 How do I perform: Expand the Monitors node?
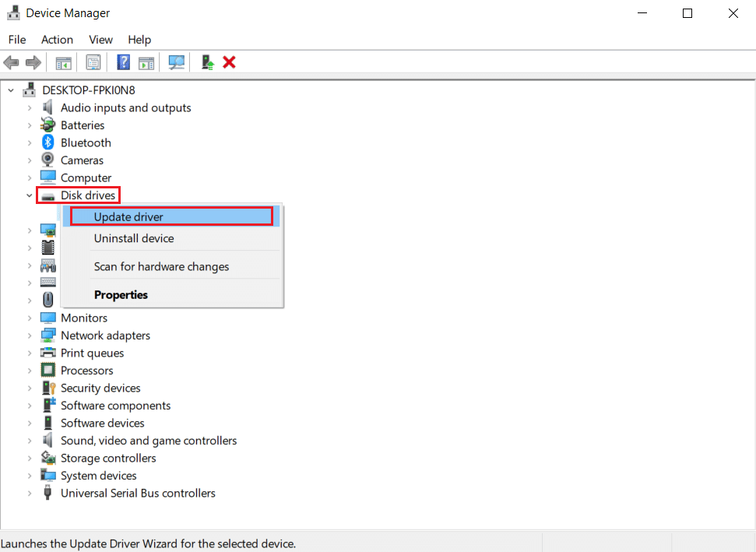click(30, 318)
